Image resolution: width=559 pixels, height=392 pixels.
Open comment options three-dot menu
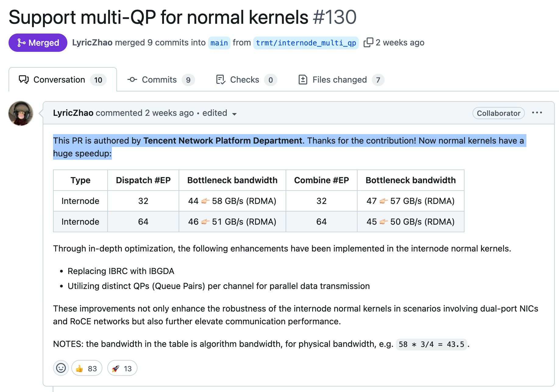click(537, 113)
